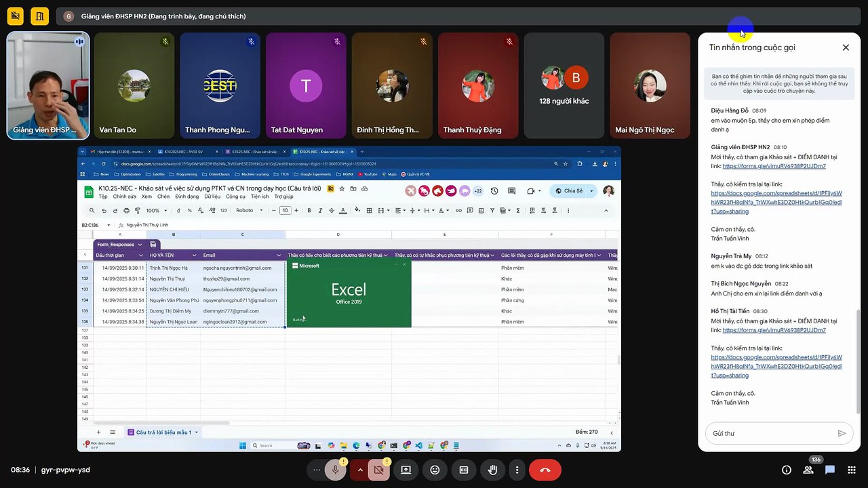Viewport: 868px width, 488px height.
Task: Click the insert link icon in Sheets toolbar
Action: [458, 211]
